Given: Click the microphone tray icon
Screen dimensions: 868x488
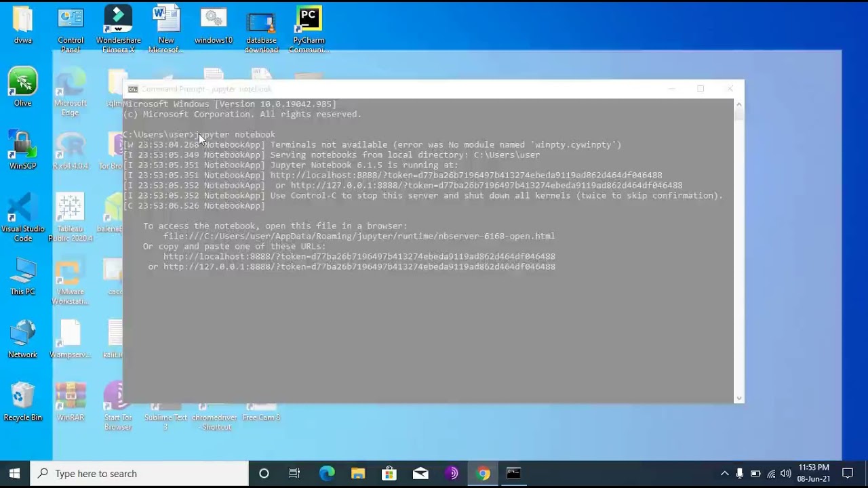Looking at the screenshot, I should pyautogui.click(x=740, y=473).
